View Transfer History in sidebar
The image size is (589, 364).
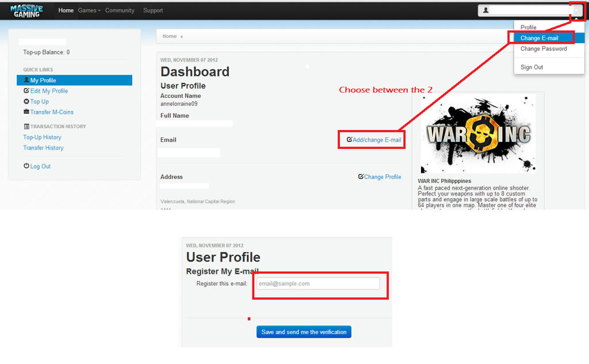(x=43, y=148)
